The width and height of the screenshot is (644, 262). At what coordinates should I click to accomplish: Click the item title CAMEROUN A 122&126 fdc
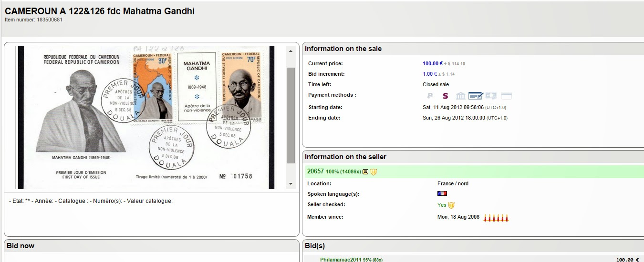tap(100, 11)
